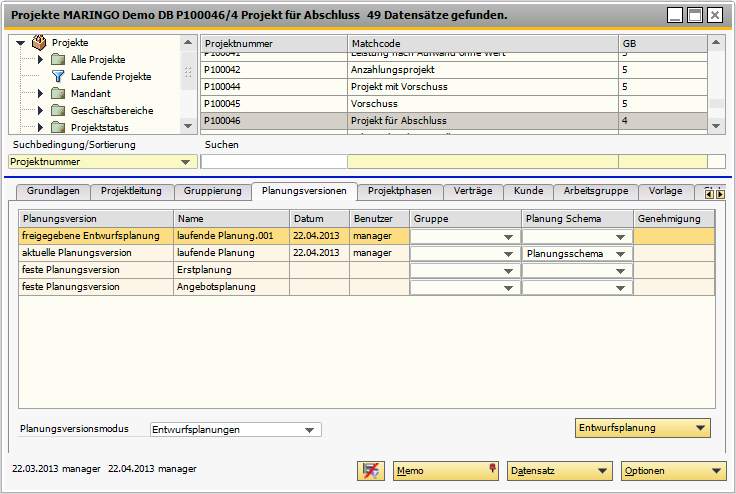Expand the Alle Projekte tree node

pos(41,60)
